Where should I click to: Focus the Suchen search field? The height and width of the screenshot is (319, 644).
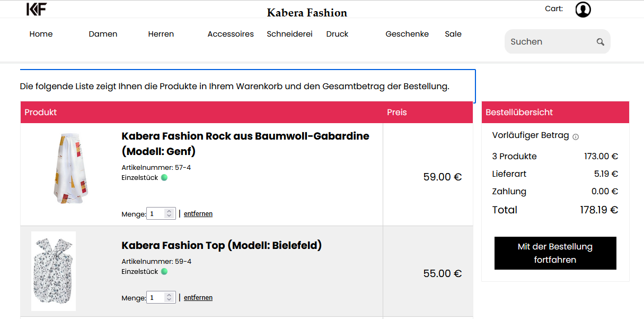click(x=551, y=41)
